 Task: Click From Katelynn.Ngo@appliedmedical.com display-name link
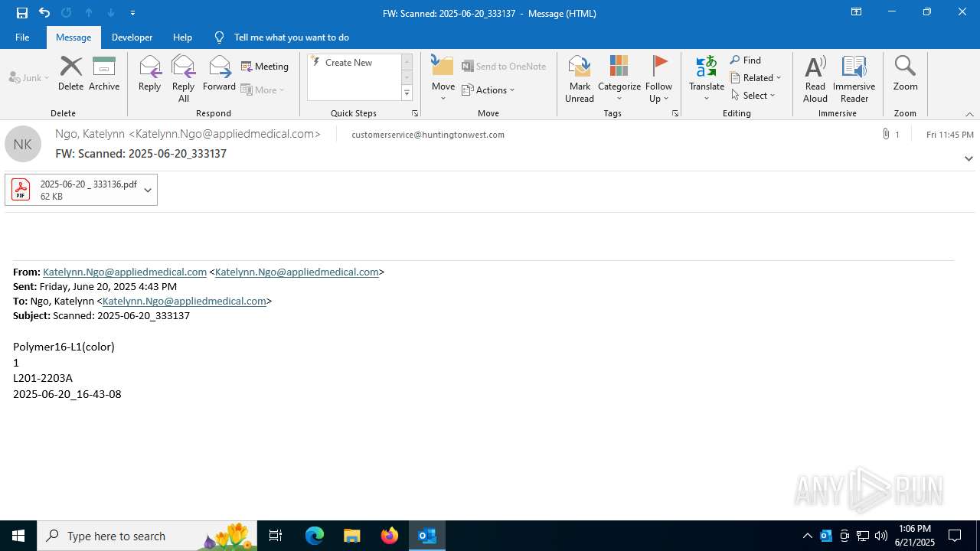125,272
